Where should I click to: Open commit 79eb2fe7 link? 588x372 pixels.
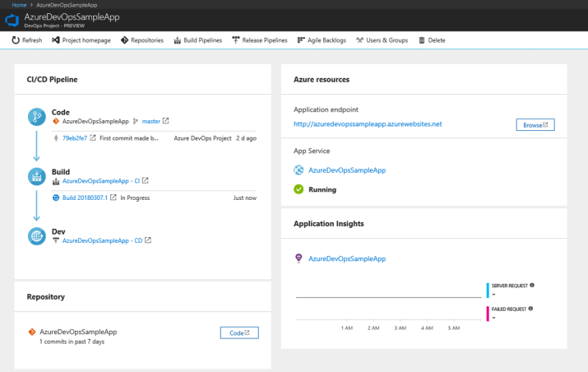[74, 138]
